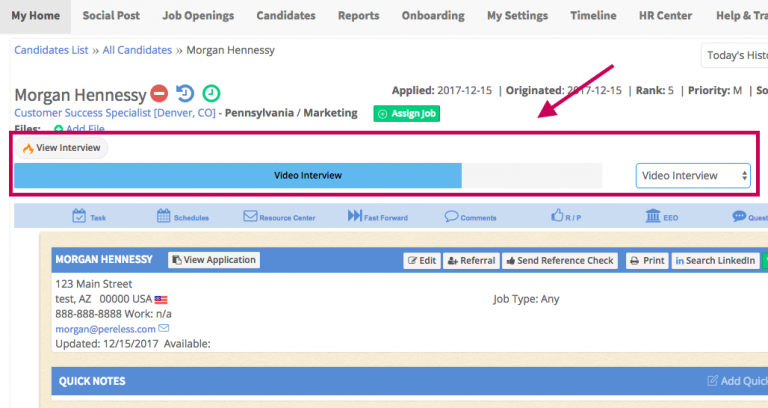Click the View Application button
The width and height of the screenshot is (768, 408).
pos(214,260)
